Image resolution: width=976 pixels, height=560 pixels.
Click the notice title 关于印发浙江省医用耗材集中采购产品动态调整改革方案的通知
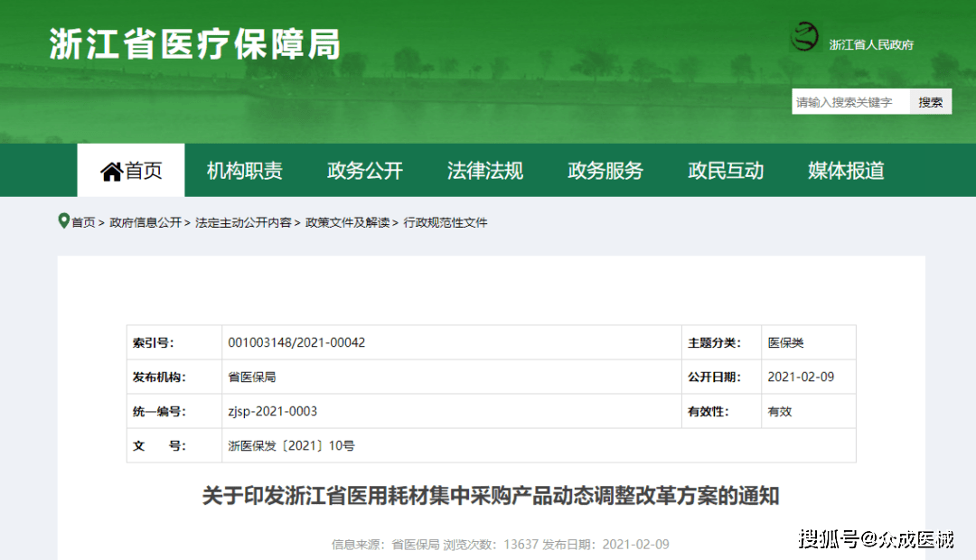491,496
